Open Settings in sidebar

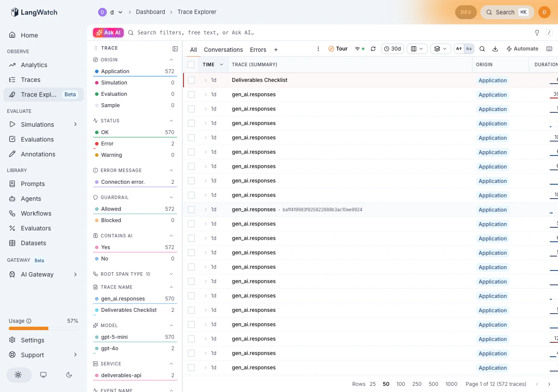click(44, 340)
